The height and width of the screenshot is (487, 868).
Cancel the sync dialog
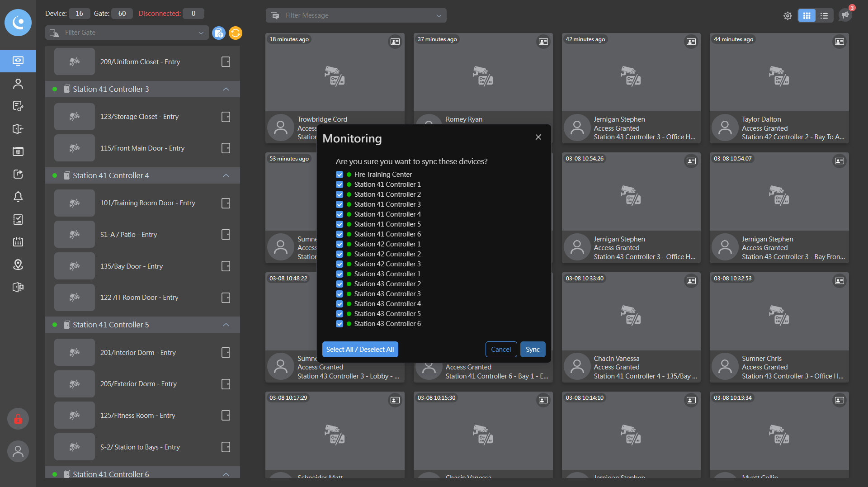(501, 350)
